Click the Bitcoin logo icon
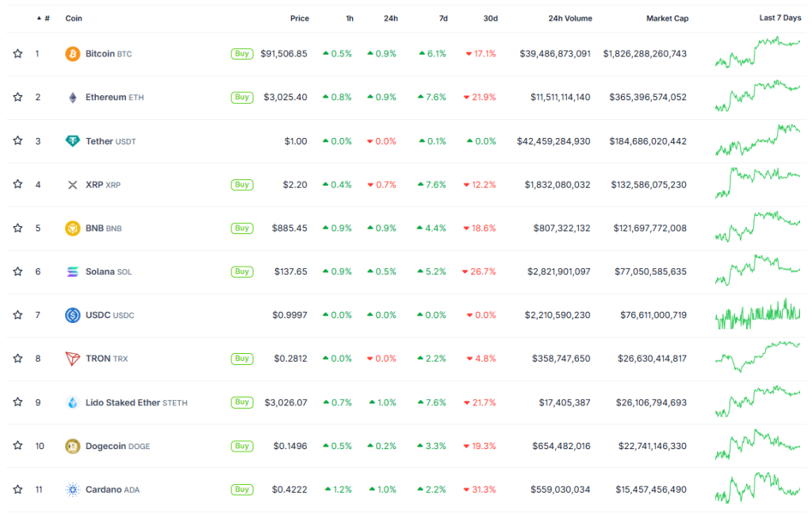The image size is (812, 515). pos(72,54)
